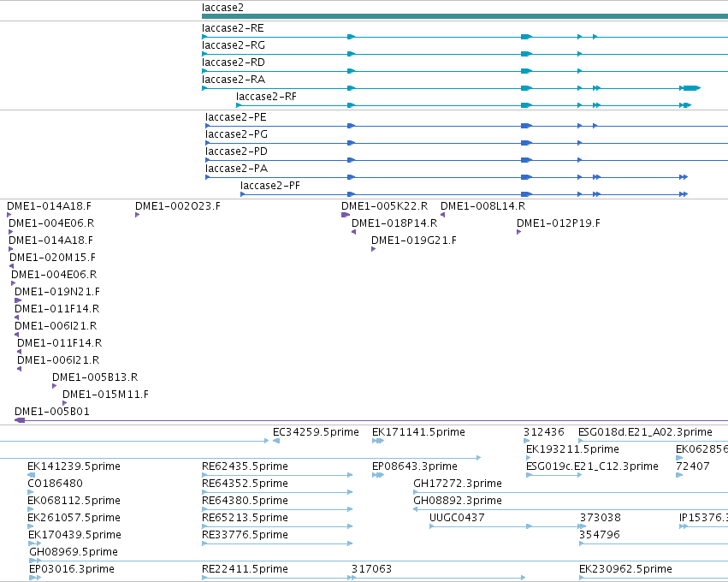Click the DME1-012P19.F label
Viewport: 728px width, 582px height.
click(558, 223)
